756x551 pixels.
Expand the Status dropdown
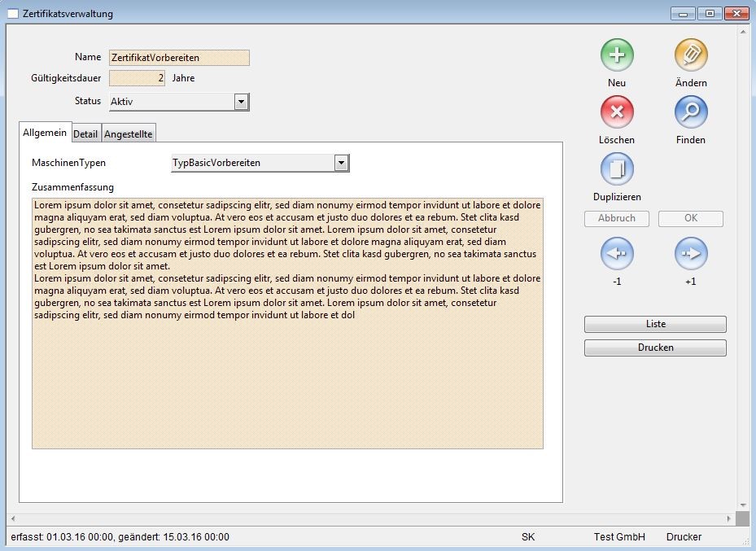pyautogui.click(x=241, y=102)
